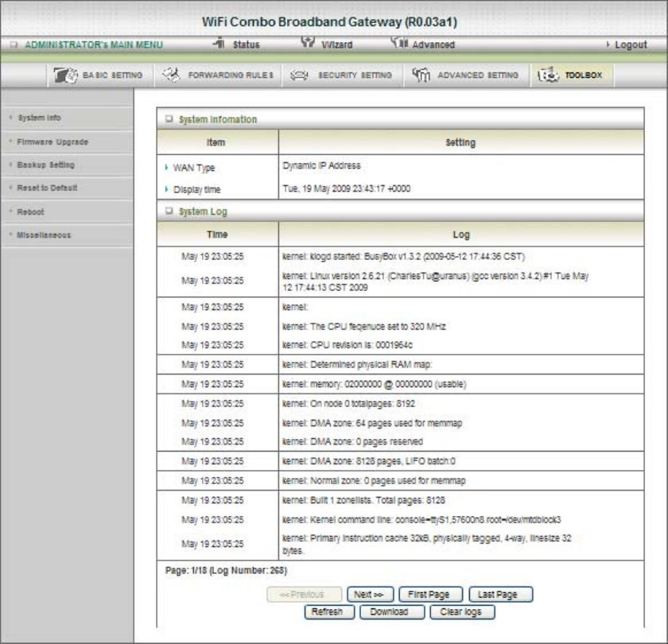
Task: Click the DMA zone 8128 pages LIFO entry
Action: coord(368,461)
